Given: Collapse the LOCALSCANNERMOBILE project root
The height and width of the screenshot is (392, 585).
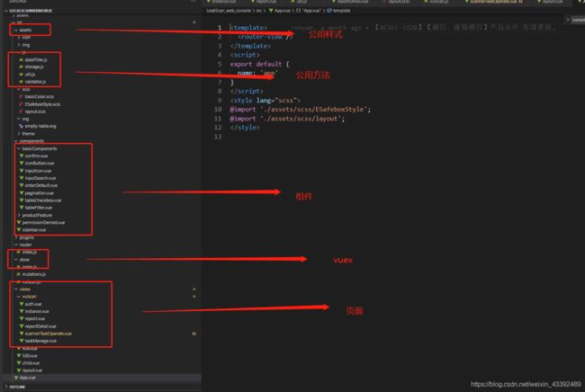Looking at the screenshot, I should click(6, 11).
